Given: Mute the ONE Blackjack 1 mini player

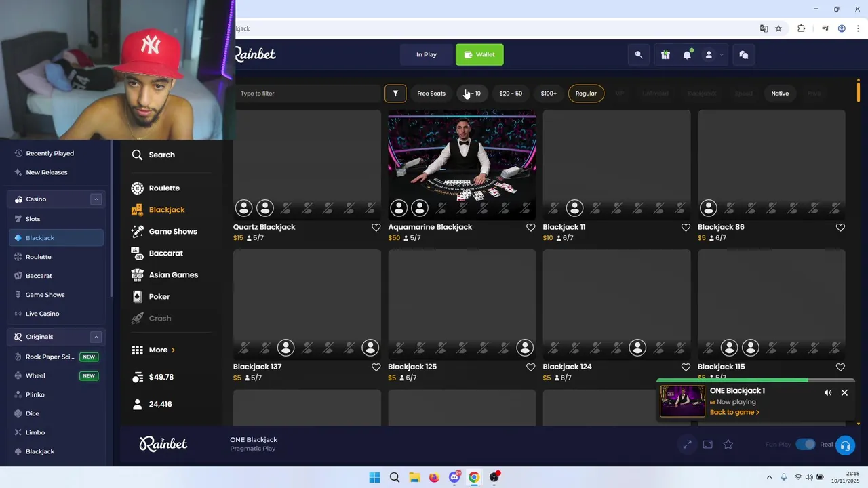Looking at the screenshot, I should 828,392.
